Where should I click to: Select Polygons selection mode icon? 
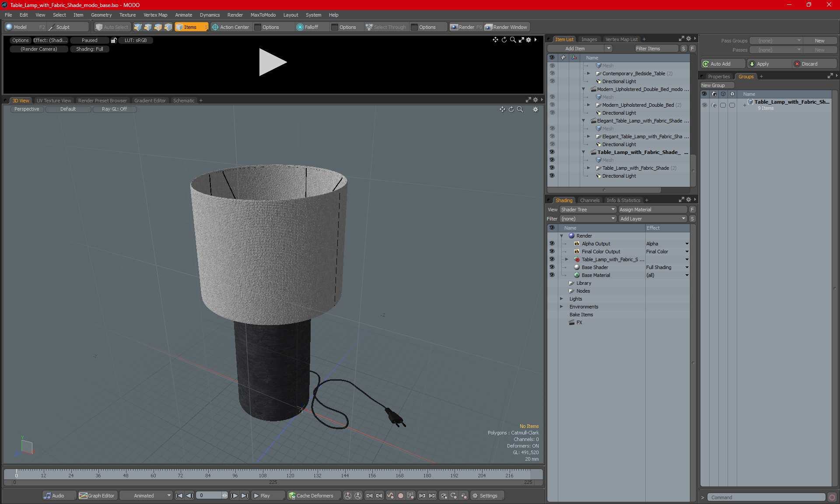pos(158,27)
